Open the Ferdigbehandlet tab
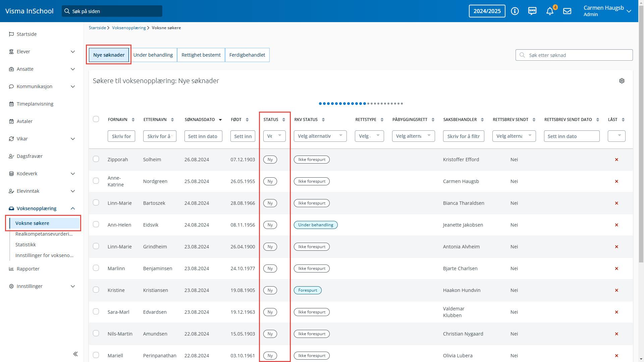Image resolution: width=644 pixels, height=362 pixels. (x=247, y=55)
